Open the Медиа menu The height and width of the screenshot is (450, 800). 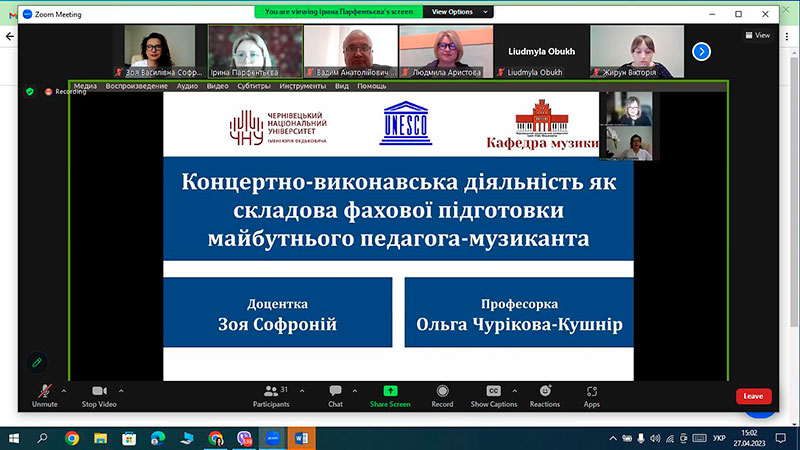[x=85, y=86]
